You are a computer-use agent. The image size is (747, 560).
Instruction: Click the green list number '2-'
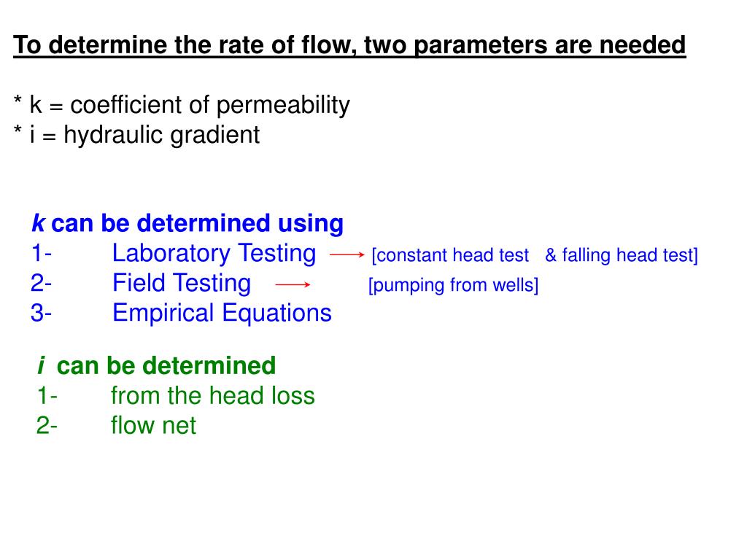[47, 426]
